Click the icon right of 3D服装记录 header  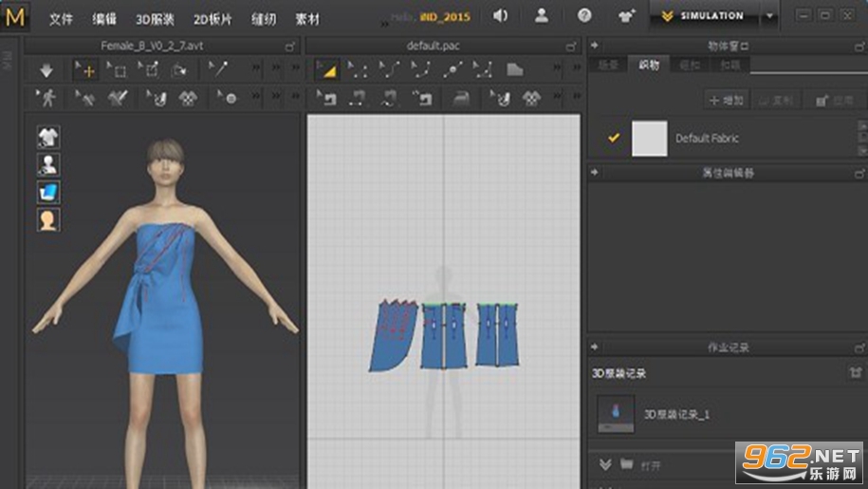coord(856,372)
